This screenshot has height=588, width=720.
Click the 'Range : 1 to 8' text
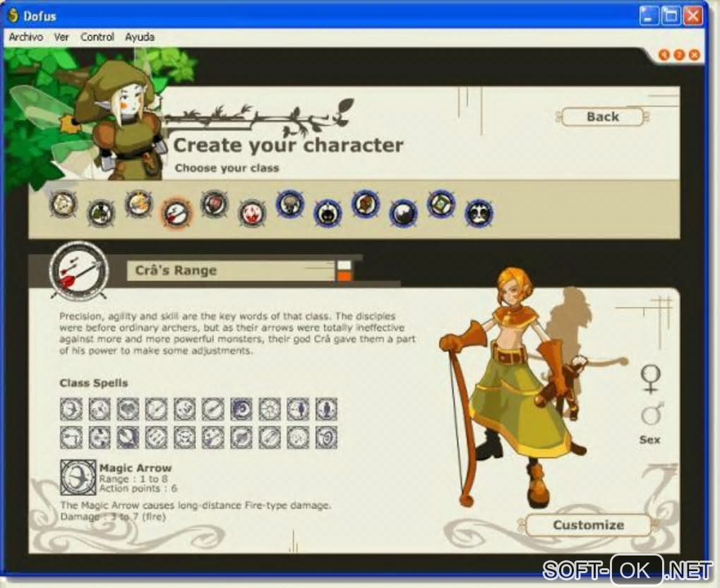[133, 479]
